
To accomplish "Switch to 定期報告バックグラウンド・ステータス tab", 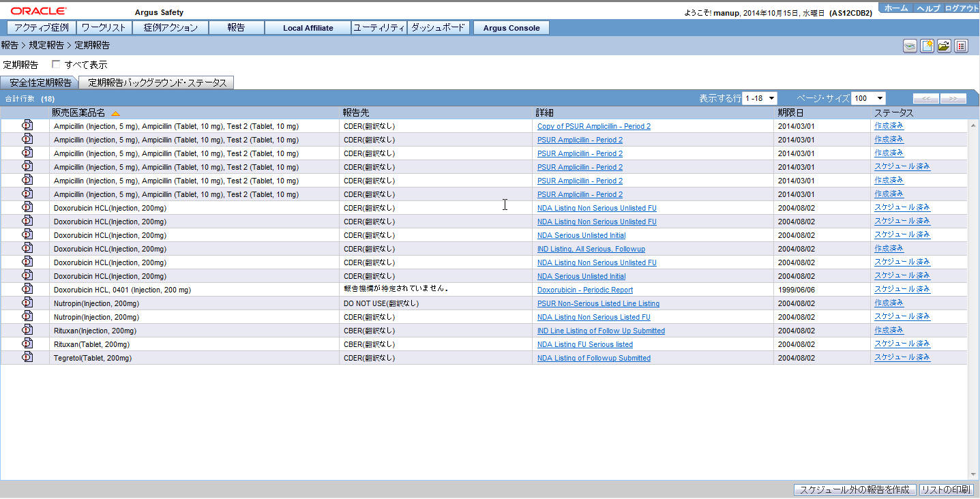I will point(155,81).
